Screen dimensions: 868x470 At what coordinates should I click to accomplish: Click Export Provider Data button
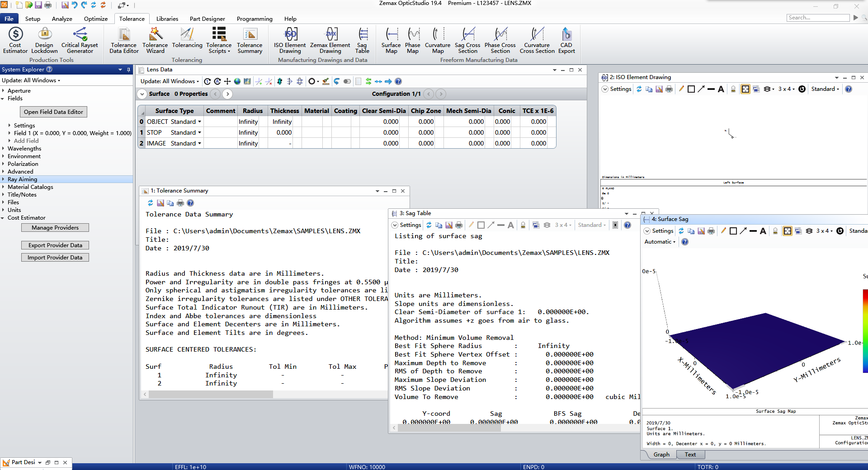[55, 245]
